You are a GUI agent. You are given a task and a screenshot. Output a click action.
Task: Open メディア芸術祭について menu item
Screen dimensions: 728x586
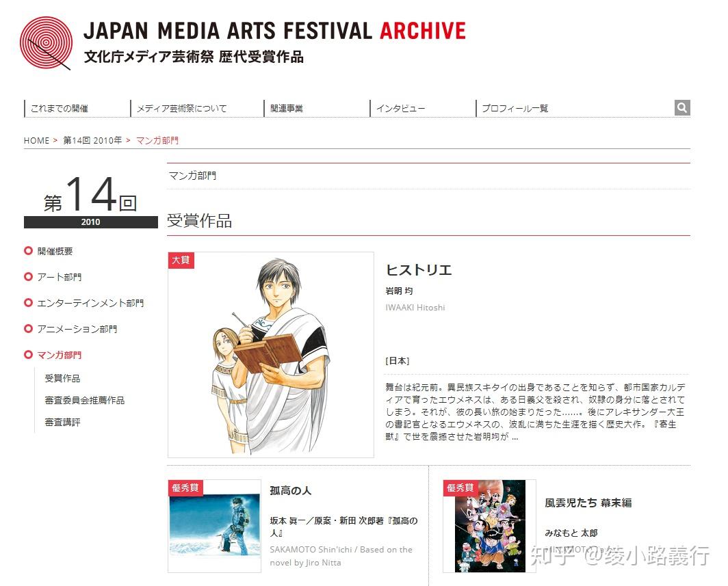click(181, 109)
